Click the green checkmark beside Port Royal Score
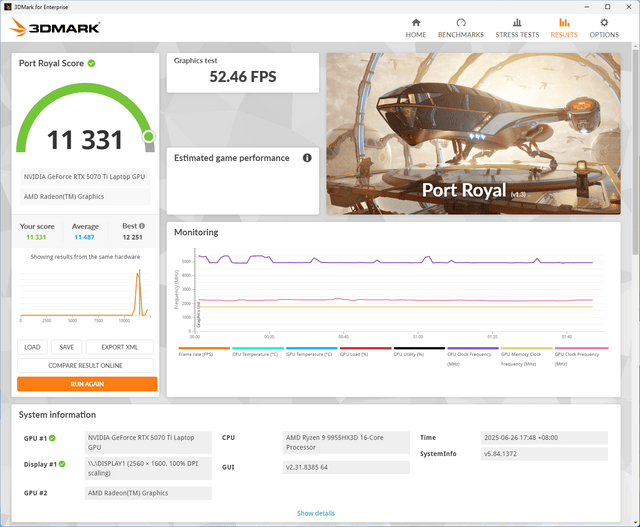 point(91,63)
